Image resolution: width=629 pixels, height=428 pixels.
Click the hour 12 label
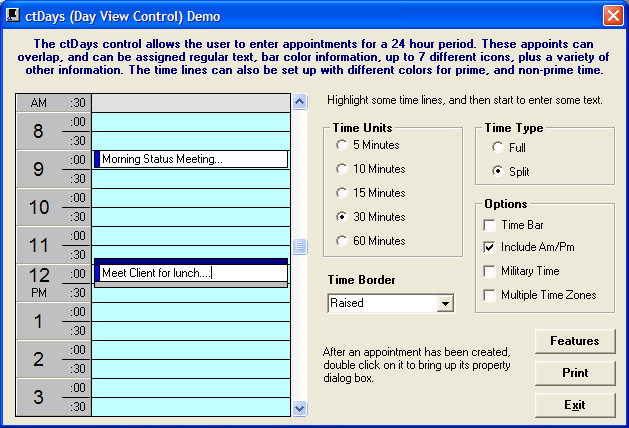[39, 276]
